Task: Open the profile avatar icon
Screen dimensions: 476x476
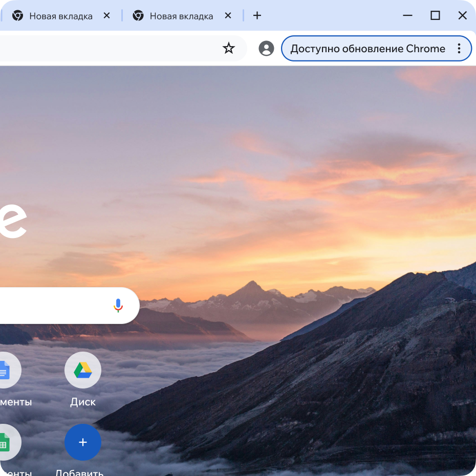Action: (x=266, y=48)
